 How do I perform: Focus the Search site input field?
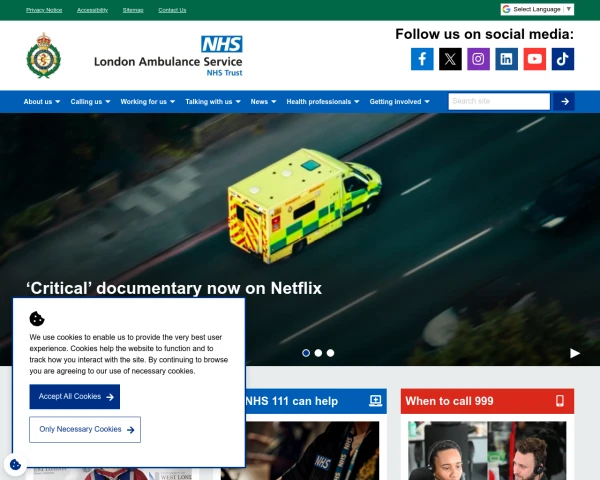[499, 101]
